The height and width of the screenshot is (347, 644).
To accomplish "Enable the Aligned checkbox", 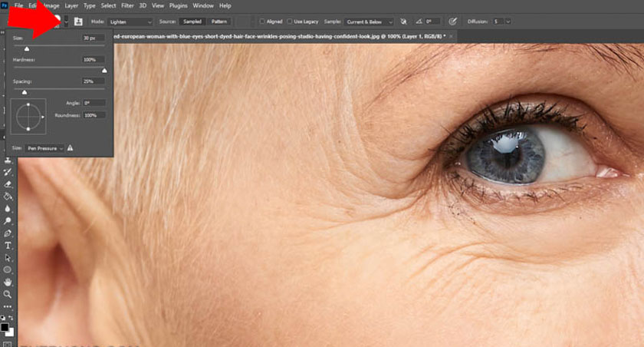I will click(263, 21).
